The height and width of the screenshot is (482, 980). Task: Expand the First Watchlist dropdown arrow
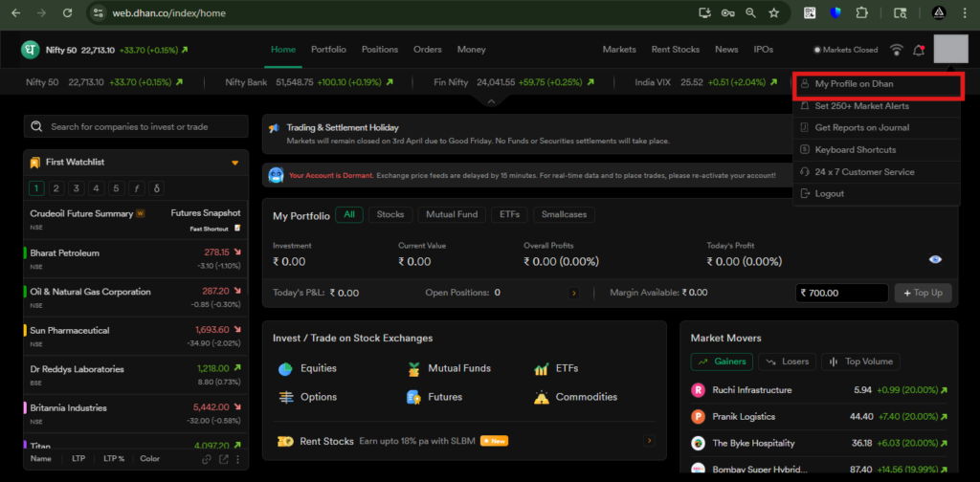pos(234,163)
